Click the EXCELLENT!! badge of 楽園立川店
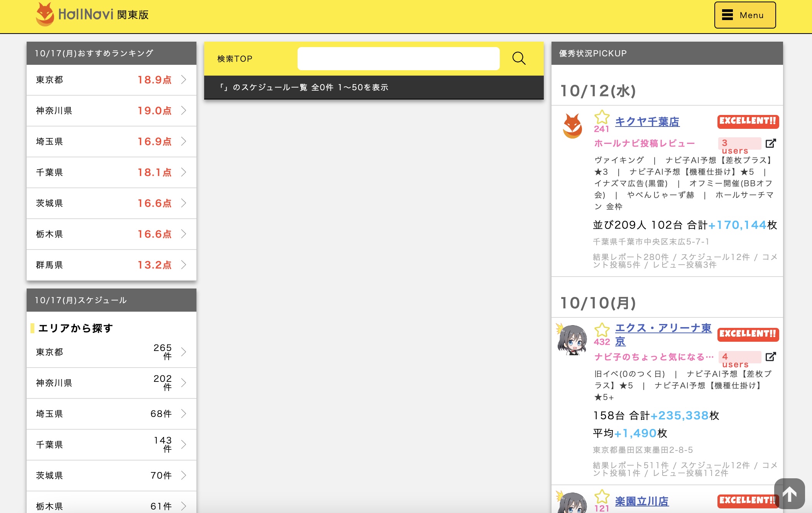Image resolution: width=812 pixels, height=513 pixels. pyautogui.click(x=748, y=500)
